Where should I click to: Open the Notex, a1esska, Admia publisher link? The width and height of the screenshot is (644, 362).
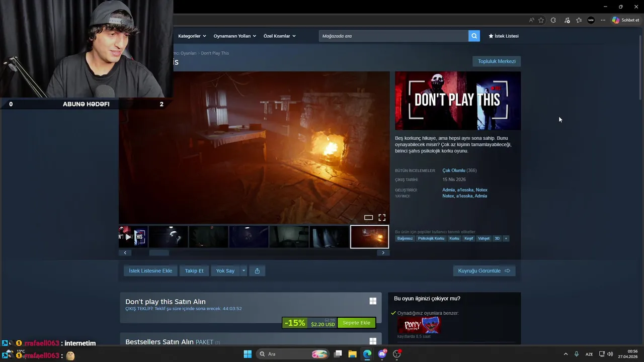pyautogui.click(x=464, y=196)
